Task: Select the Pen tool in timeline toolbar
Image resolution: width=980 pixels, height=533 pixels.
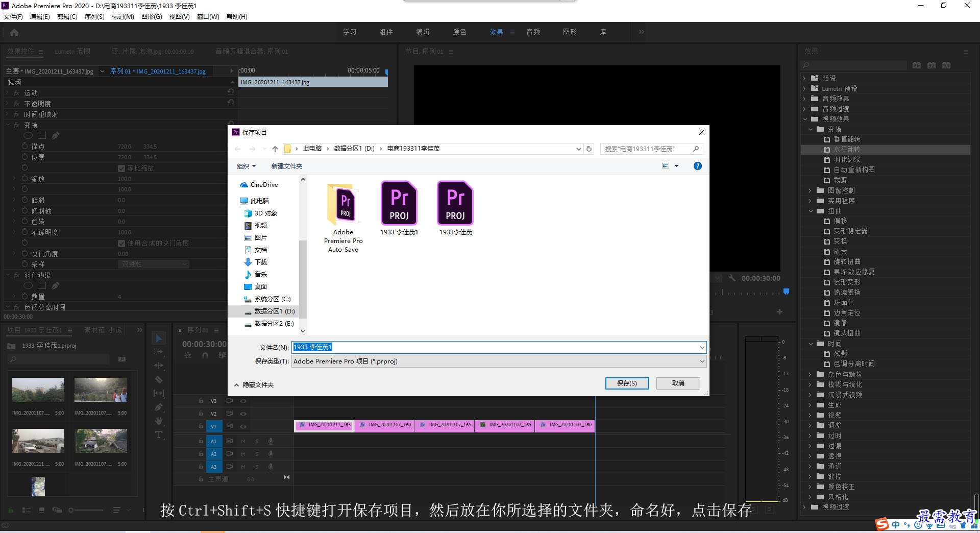Action: [159, 407]
